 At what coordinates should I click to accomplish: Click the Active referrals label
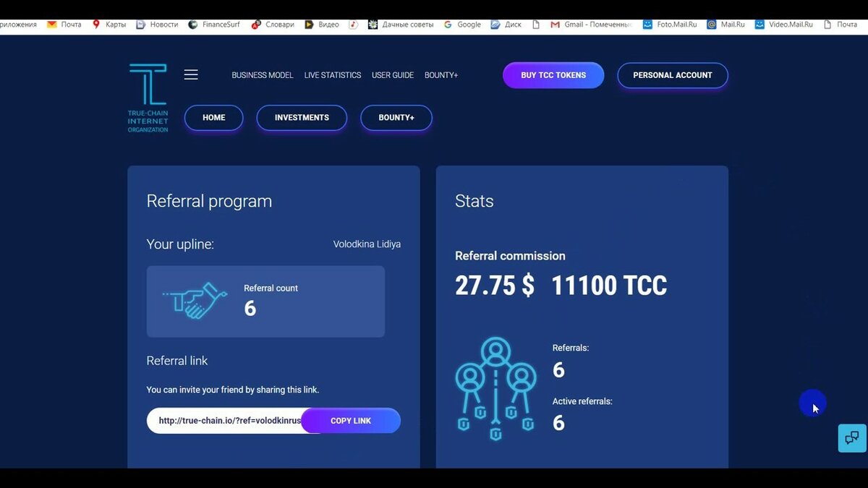[x=582, y=401]
